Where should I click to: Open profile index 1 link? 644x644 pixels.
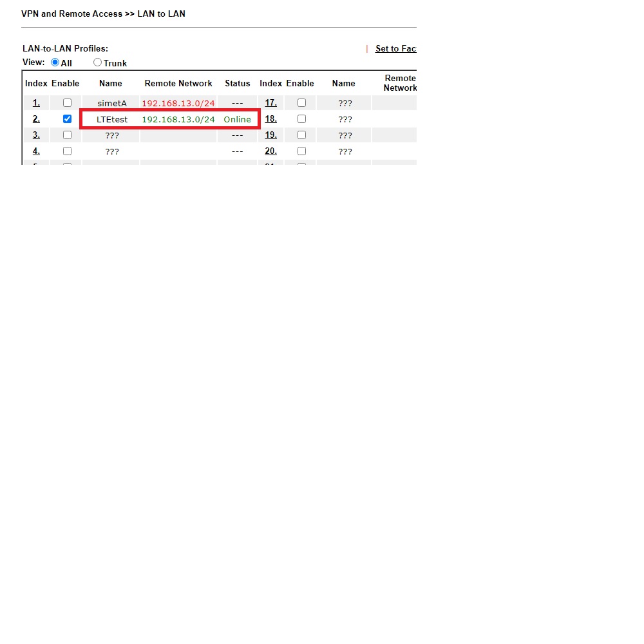click(36, 103)
